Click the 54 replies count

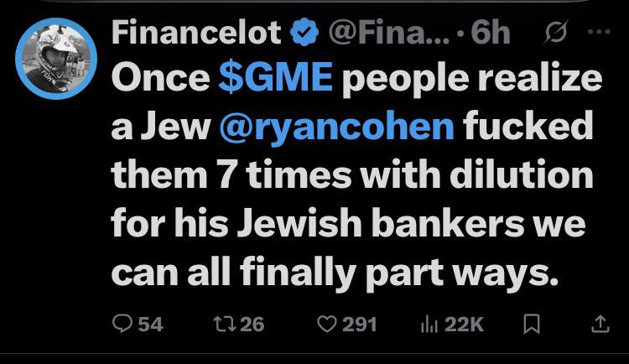pyautogui.click(x=149, y=323)
